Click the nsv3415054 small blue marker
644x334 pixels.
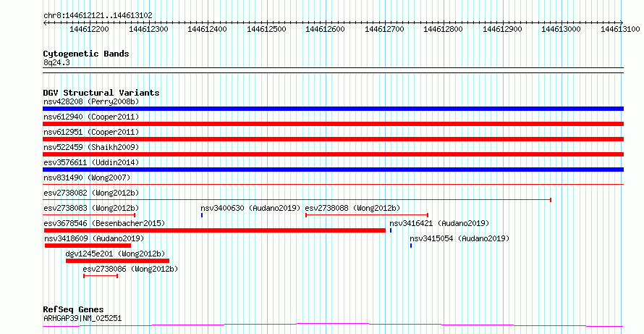click(x=411, y=246)
